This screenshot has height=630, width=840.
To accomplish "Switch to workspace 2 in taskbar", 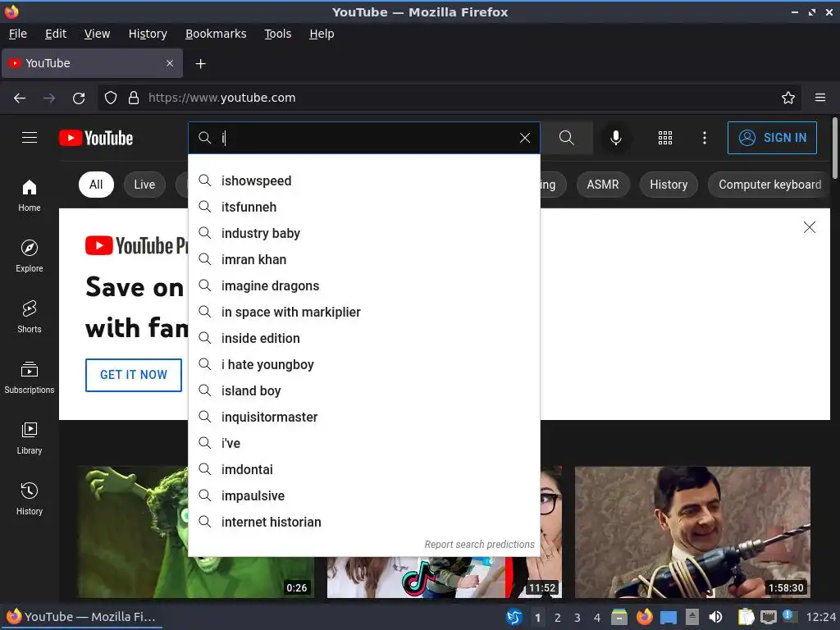I will [558, 618].
